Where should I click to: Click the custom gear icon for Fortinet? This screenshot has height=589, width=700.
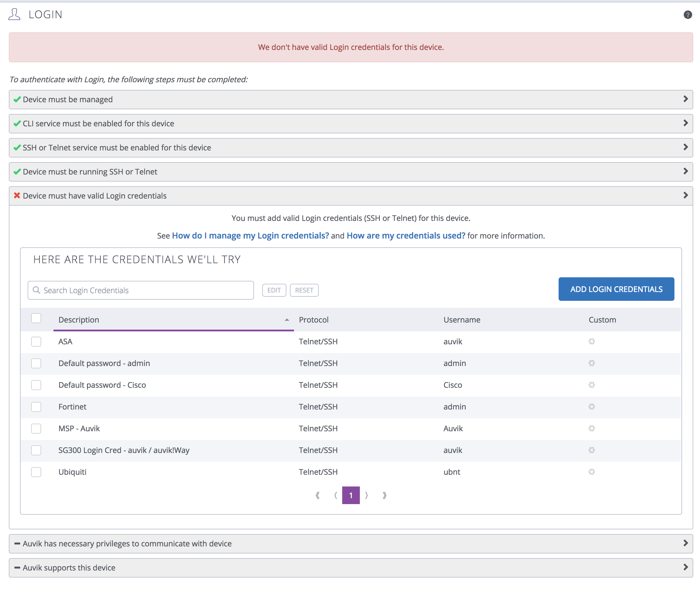point(592,406)
